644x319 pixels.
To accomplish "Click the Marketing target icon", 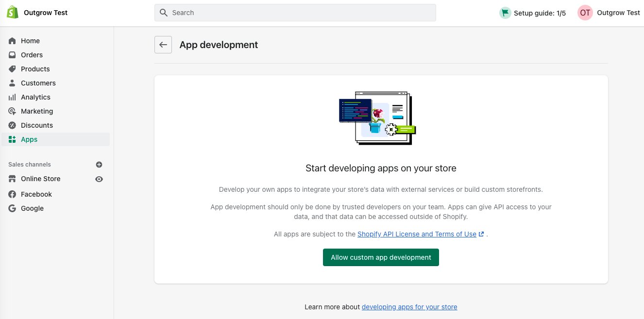I will (x=12, y=111).
